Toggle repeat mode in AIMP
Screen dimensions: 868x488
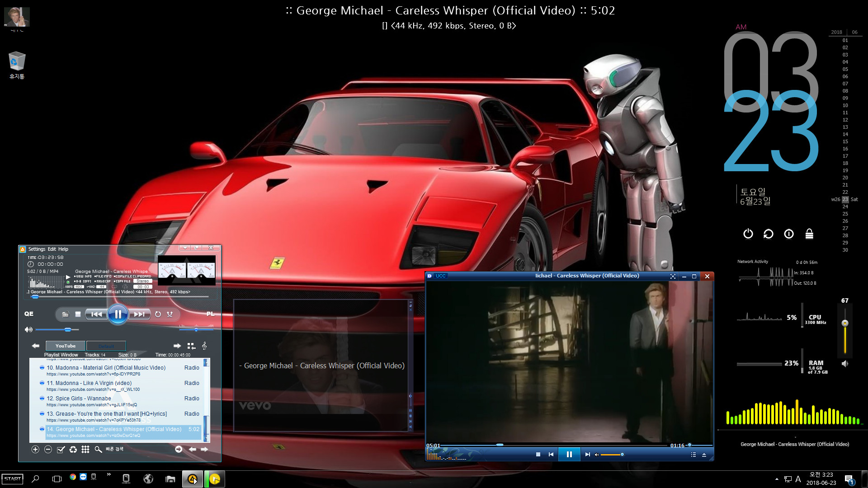tap(158, 314)
